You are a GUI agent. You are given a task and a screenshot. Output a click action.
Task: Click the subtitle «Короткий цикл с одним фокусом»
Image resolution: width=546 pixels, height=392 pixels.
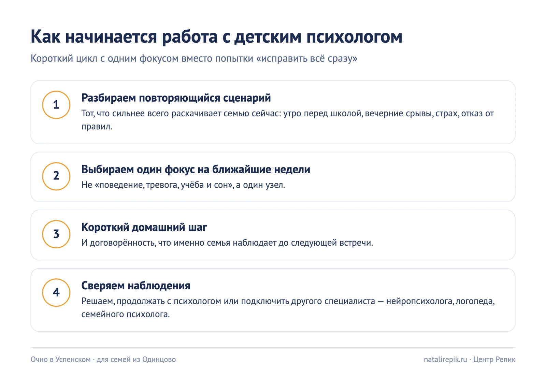[194, 58]
